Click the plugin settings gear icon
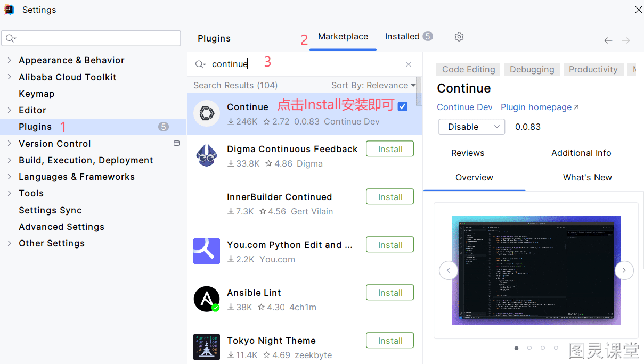 [x=459, y=37]
